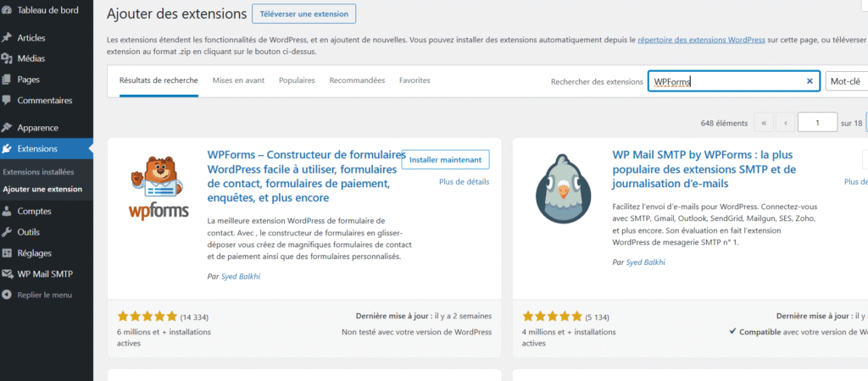The width and height of the screenshot is (868, 381).
Task: Click the (5 134) rating count
Action: [598, 317]
